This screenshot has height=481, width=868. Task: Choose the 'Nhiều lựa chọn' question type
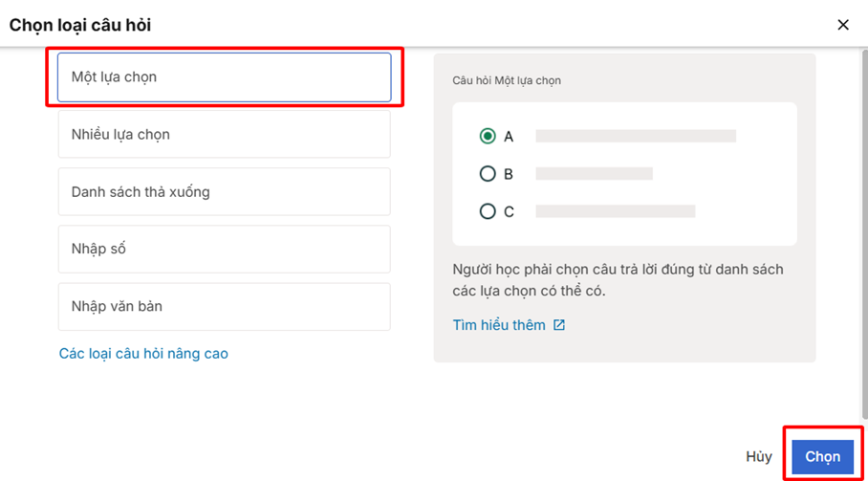(224, 135)
